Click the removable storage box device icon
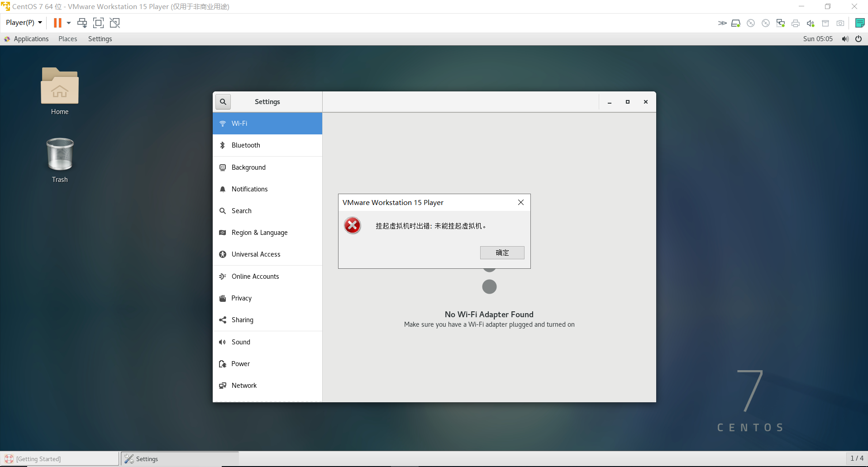This screenshot has width=868, height=467. [x=825, y=23]
